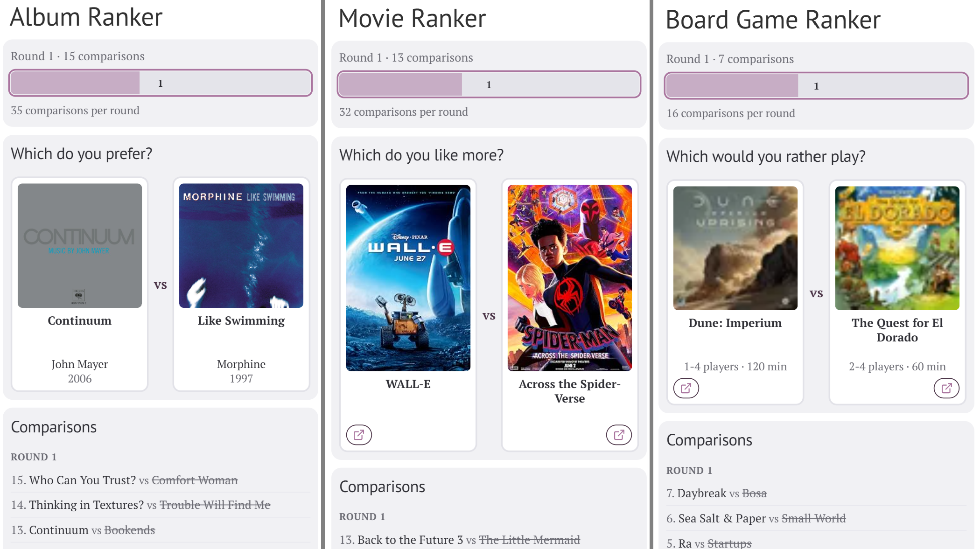Click the WALL-E movie poster
This screenshot has height=549, width=980.
pos(408,278)
